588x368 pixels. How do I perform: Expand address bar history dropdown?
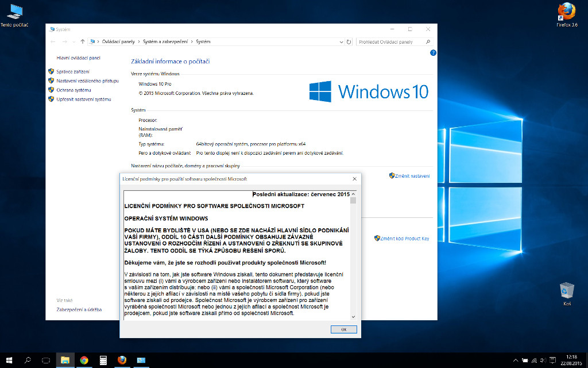(341, 42)
